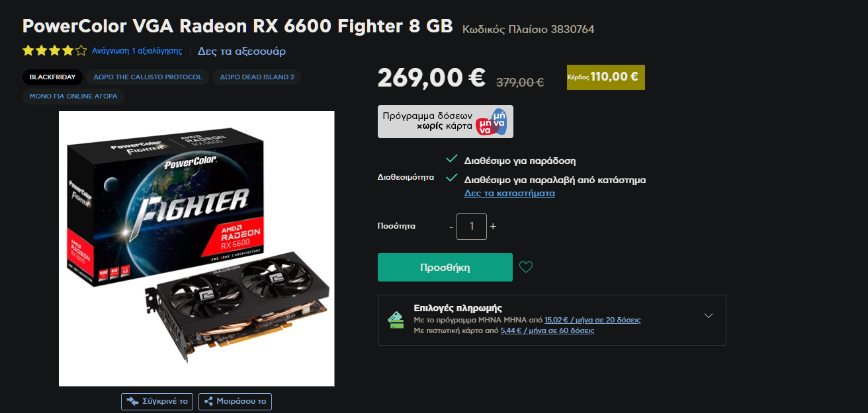This screenshot has width=868, height=413.
Task: Click the payment options card icon
Action: pos(396,320)
